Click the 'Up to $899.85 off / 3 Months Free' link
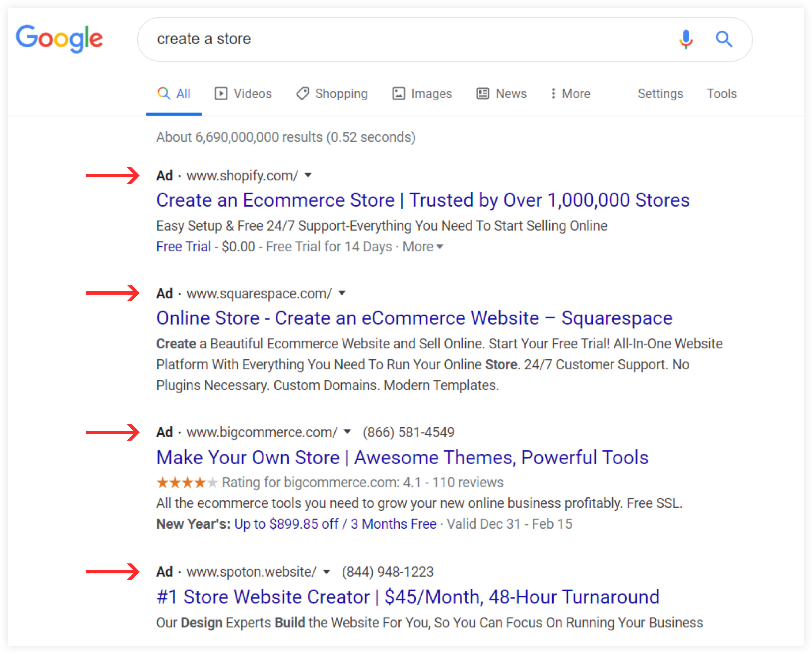Image resolution: width=812 pixels, height=654 pixels. [335, 524]
